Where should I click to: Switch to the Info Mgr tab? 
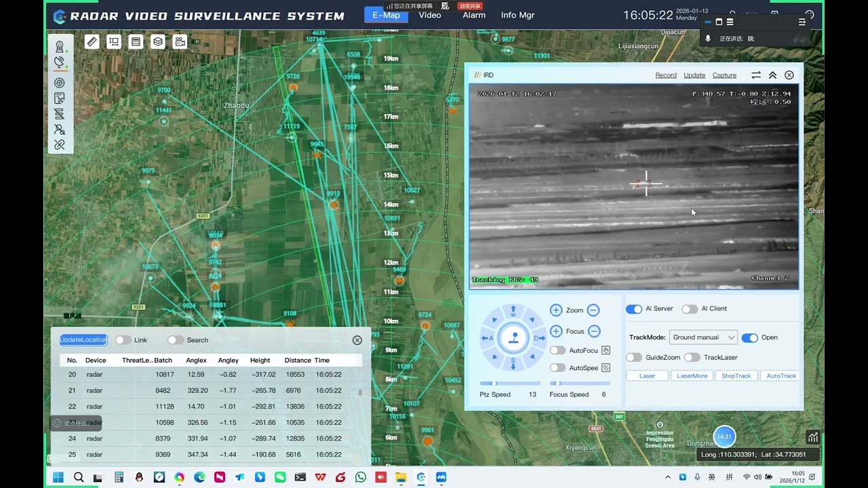(x=518, y=15)
